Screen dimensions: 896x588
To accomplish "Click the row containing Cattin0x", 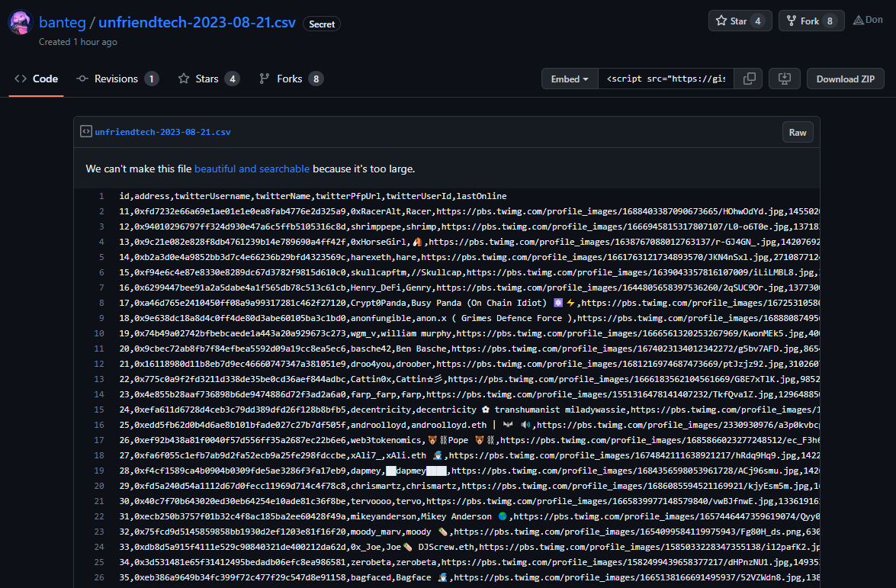I will [469, 379].
